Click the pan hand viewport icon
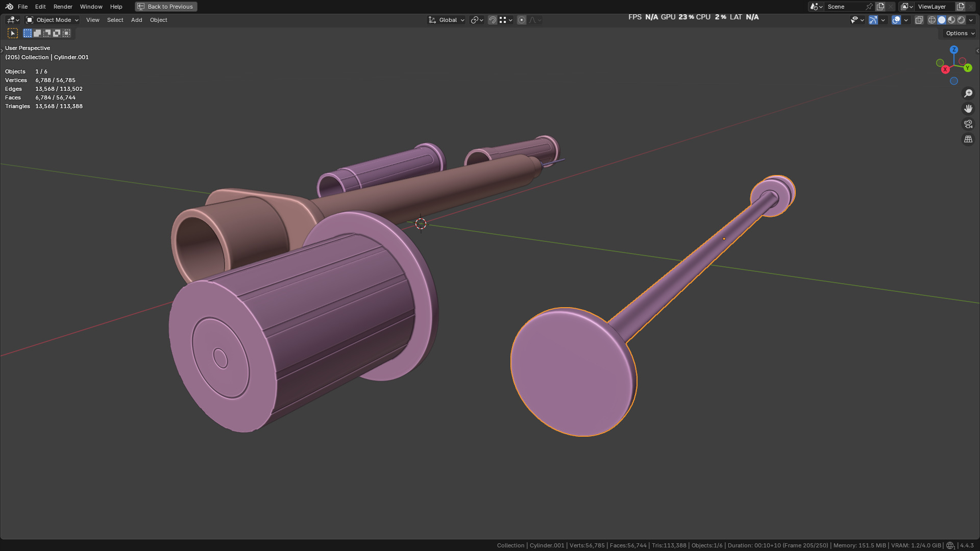The image size is (980, 551). [x=968, y=109]
